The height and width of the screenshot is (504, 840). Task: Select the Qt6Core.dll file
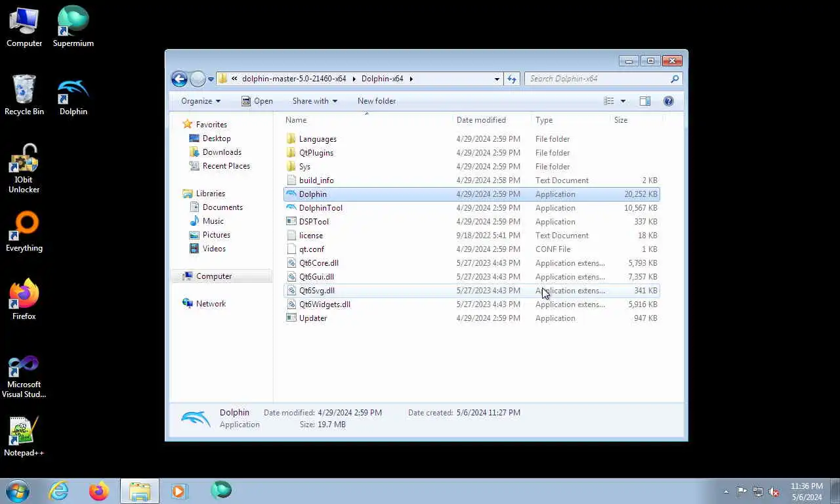(x=471, y=263)
